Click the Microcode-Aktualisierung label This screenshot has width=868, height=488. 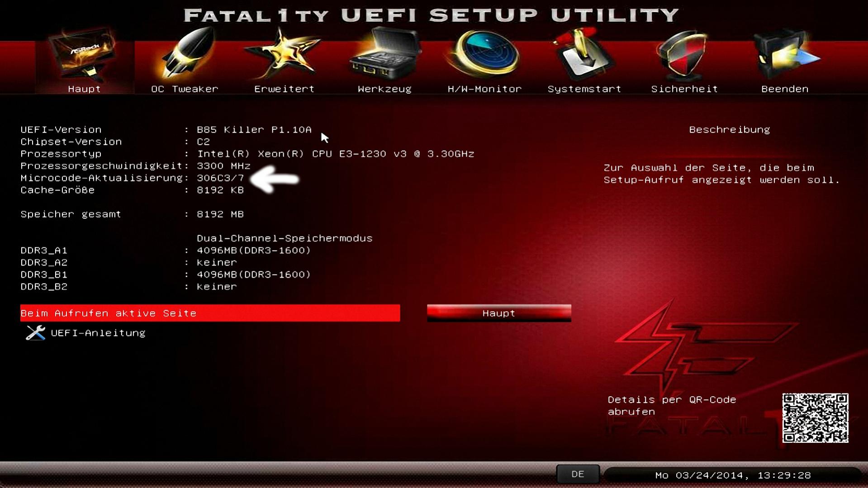[101, 178]
